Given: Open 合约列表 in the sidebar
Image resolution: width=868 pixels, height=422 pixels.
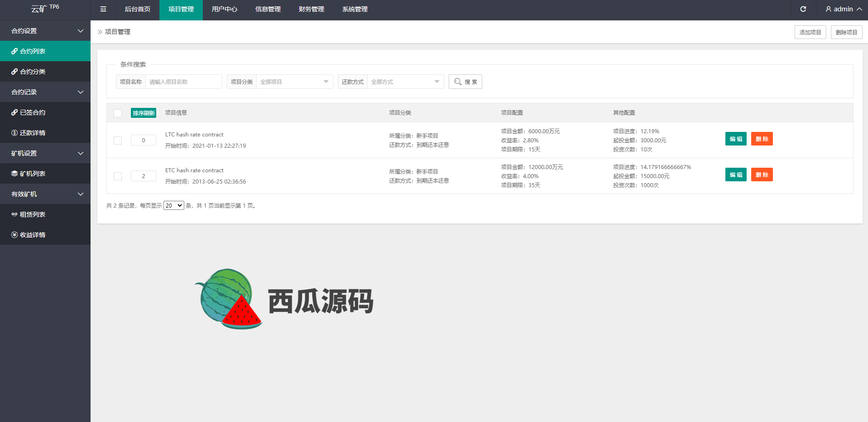Looking at the screenshot, I should coord(45,51).
